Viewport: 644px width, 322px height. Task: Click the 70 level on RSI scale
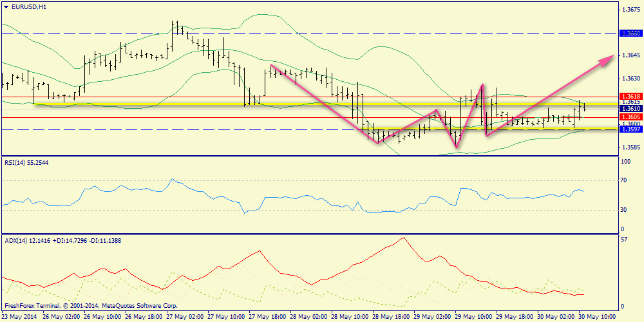[625, 180]
